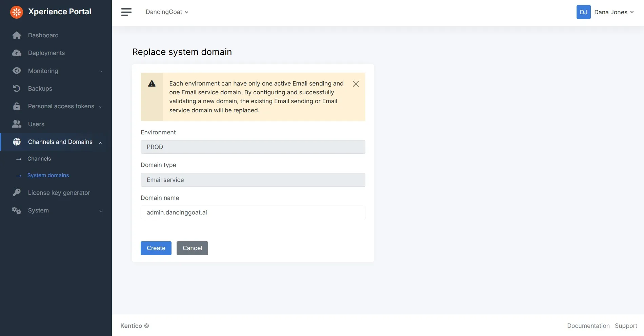Open the Documentation footer link

click(588, 325)
